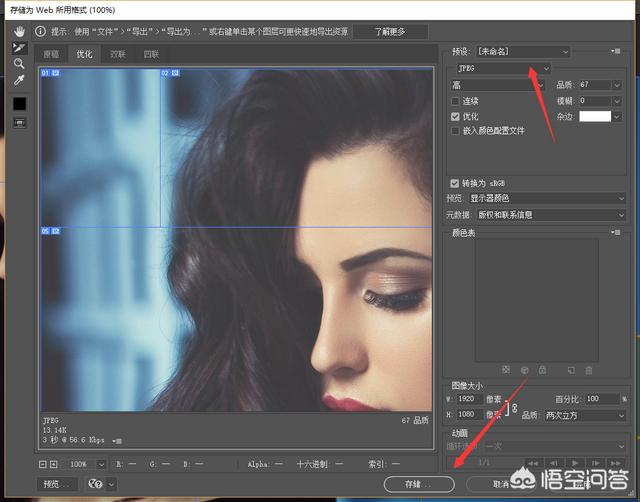Viewport: 640px width, 502px height.
Task: Click the 模糊 blur field 0
Action: [x=595, y=101]
